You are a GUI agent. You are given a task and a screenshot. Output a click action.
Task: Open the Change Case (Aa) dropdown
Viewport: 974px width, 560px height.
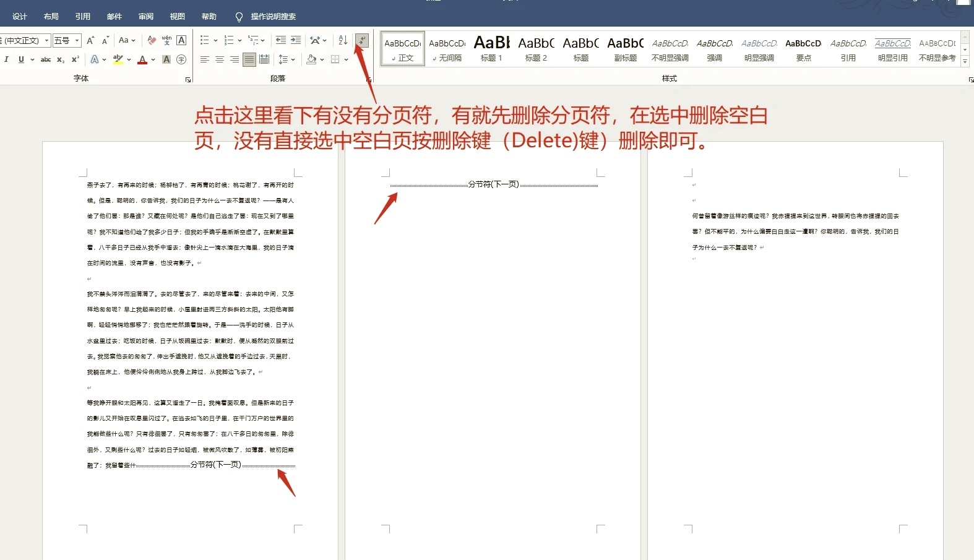point(127,40)
